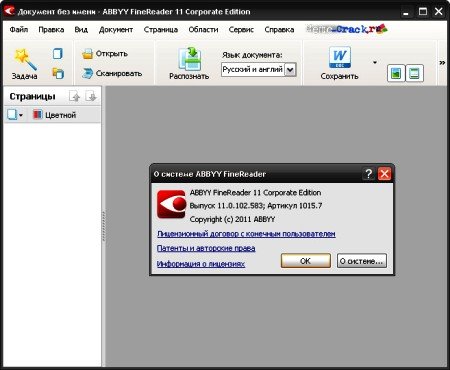
Task: Click the Copyright (c) 2011 ABBYY text
Action: (232, 219)
